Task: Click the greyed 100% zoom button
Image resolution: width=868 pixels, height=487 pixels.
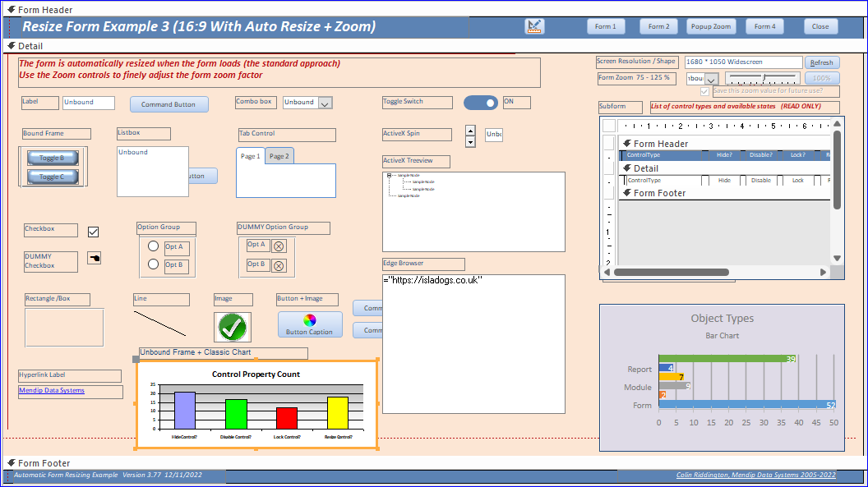Action: point(821,78)
